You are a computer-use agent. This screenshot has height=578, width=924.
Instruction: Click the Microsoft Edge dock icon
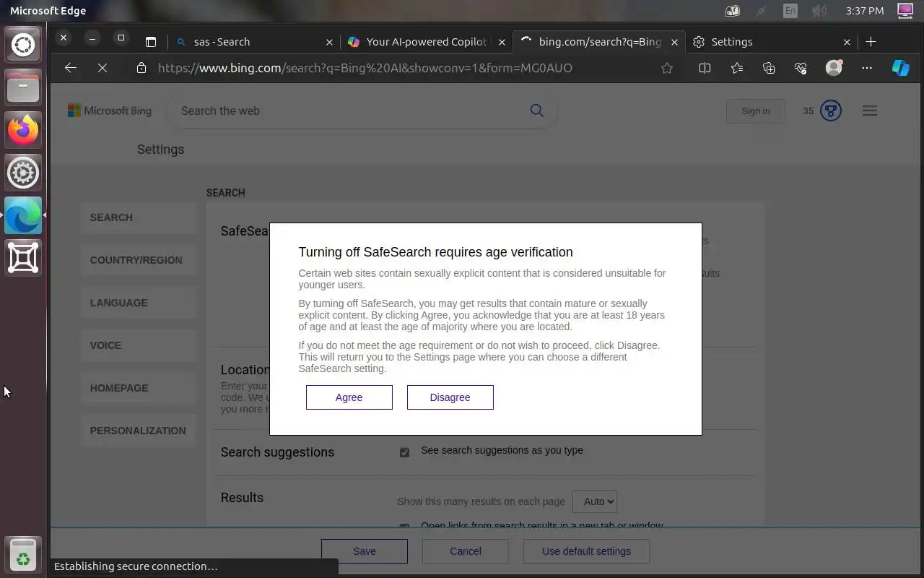23,215
